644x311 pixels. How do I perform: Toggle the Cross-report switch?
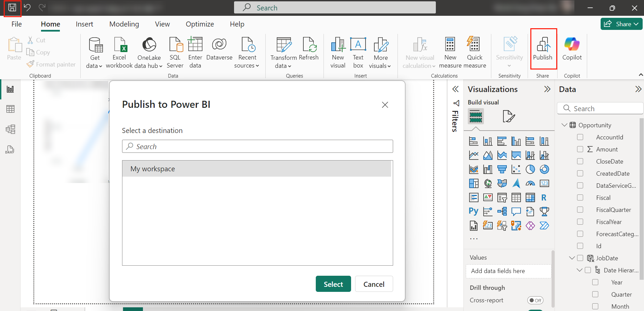(535, 300)
